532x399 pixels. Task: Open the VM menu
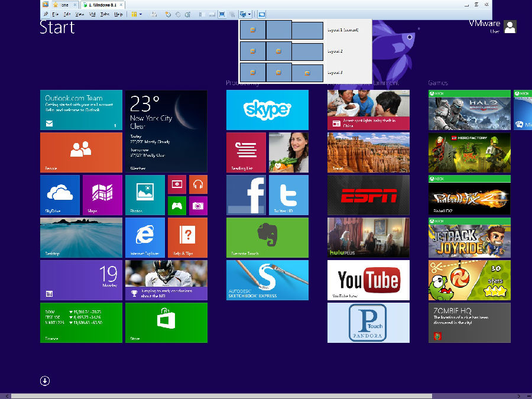pyautogui.click(x=92, y=14)
